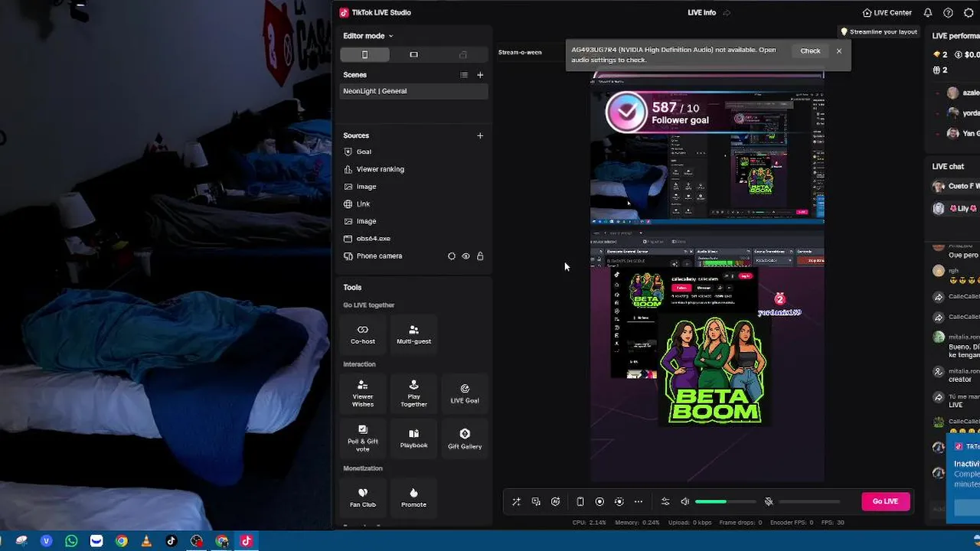
Task: Open help question mark icon
Action: [948, 12]
